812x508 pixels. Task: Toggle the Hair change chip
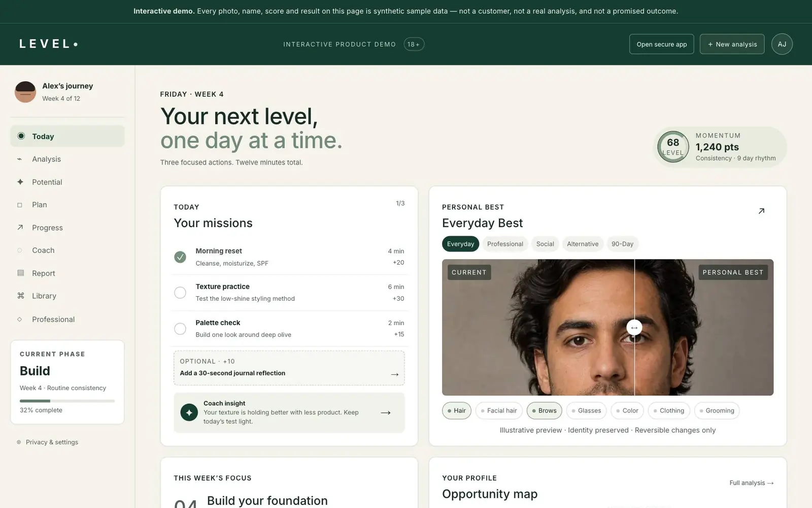pos(457,410)
